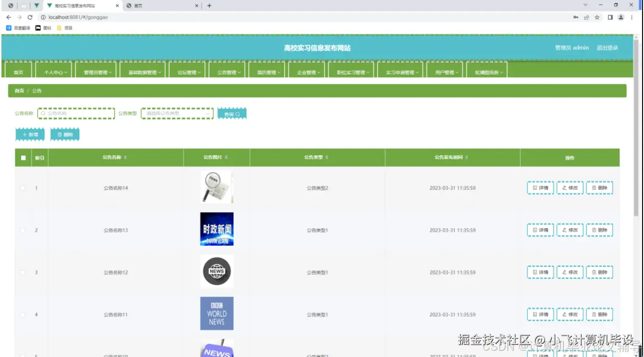Open the magnifier news thumbnail of 公告名称14
Screen dimensions: 644x357
click(217, 187)
